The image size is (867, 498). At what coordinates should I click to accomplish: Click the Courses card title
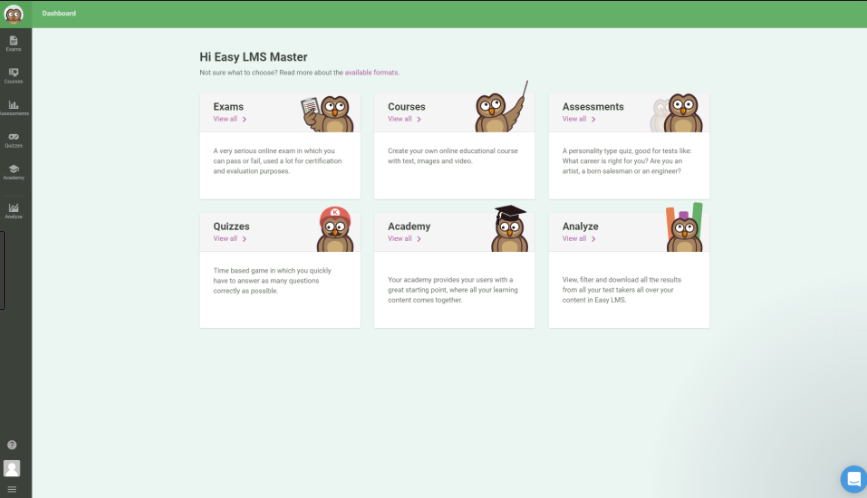point(406,107)
